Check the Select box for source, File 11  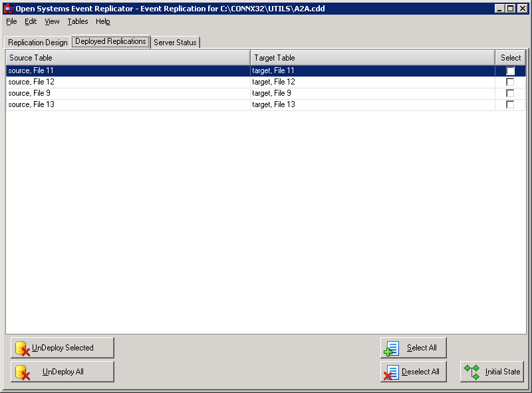[x=510, y=70]
